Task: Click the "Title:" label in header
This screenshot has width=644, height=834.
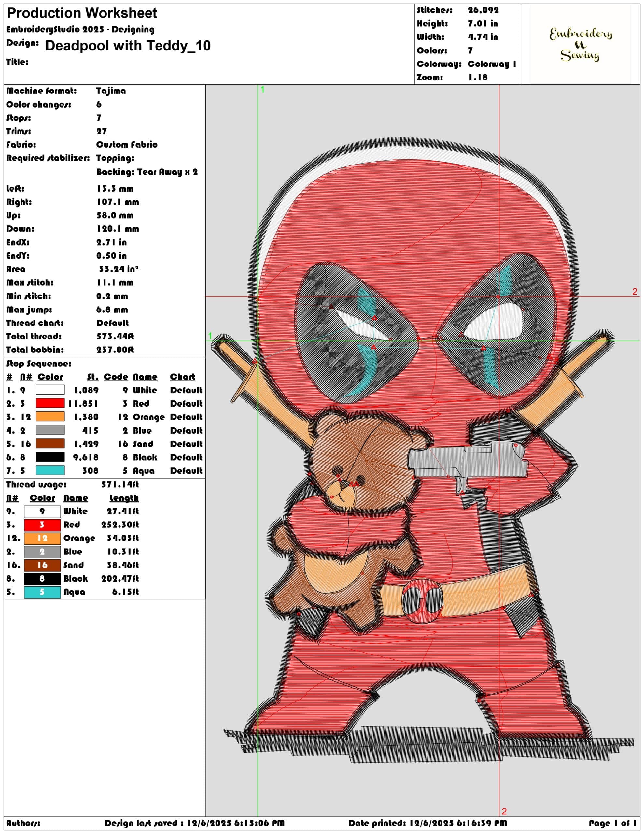Action: click(x=17, y=62)
